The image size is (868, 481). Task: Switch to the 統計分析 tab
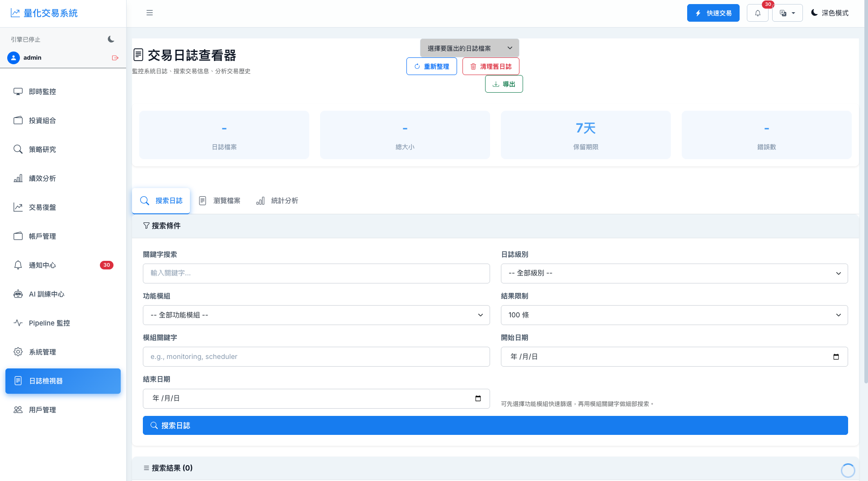tap(277, 201)
